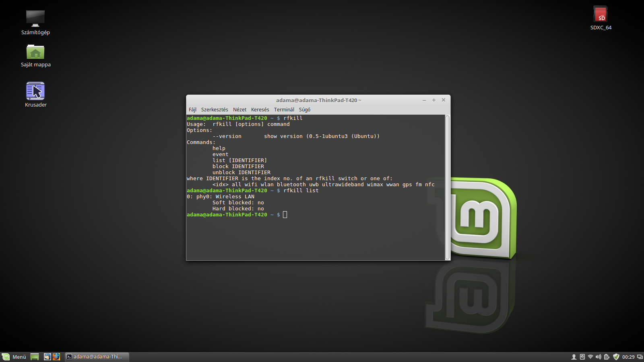Click the 'rfkill list' command text
Image resolution: width=644 pixels, height=362 pixels.
coord(301,191)
